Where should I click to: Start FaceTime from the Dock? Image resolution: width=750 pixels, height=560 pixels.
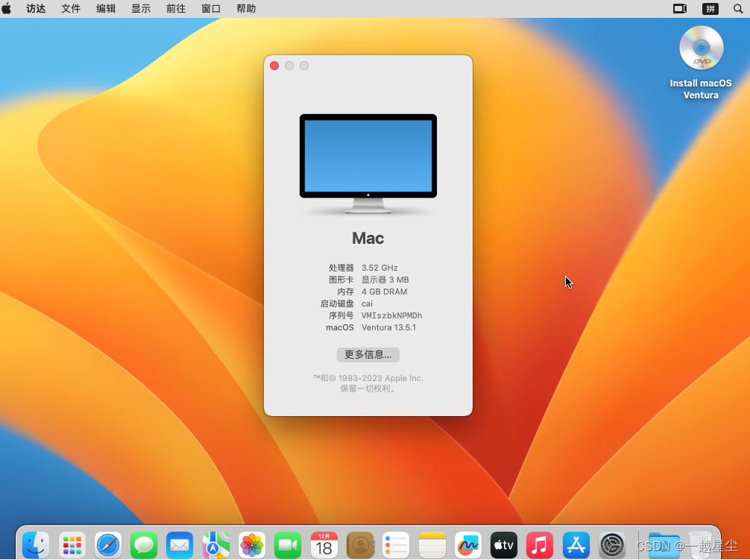pyautogui.click(x=288, y=544)
